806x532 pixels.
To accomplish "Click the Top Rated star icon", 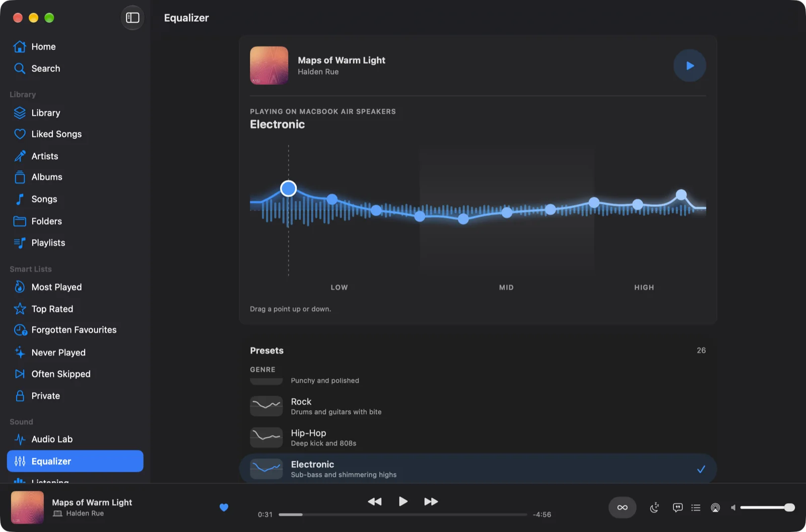I will pos(20,309).
